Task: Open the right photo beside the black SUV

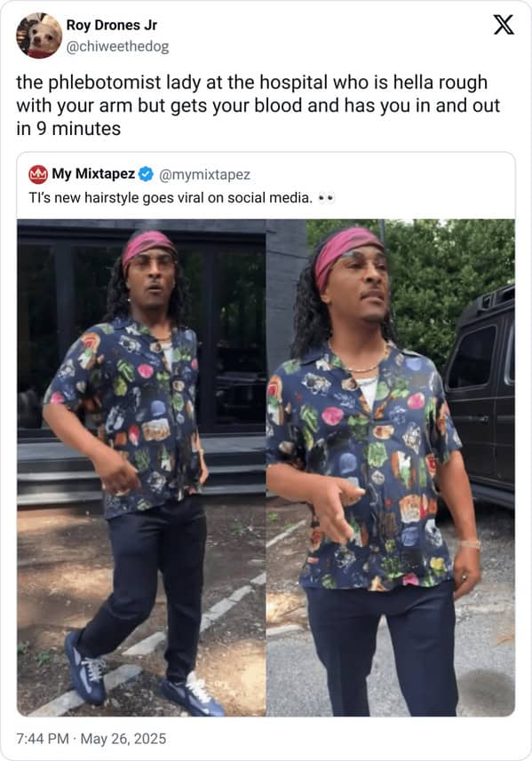Action: [391, 468]
